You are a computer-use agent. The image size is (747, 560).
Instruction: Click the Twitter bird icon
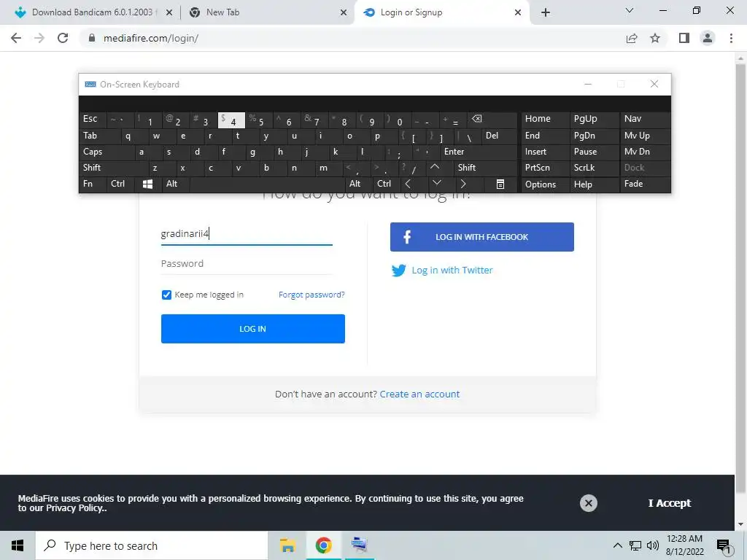click(399, 271)
